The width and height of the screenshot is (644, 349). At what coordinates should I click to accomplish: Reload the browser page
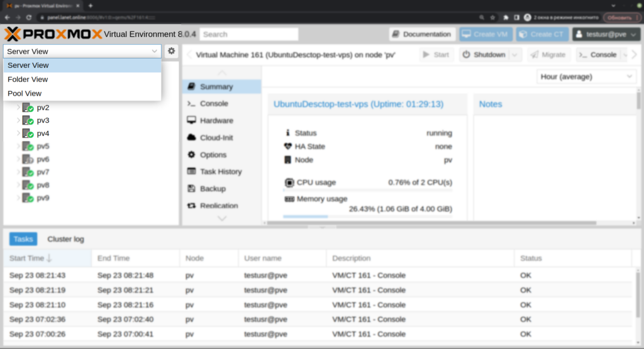pyautogui.click(x=28, y=17)
